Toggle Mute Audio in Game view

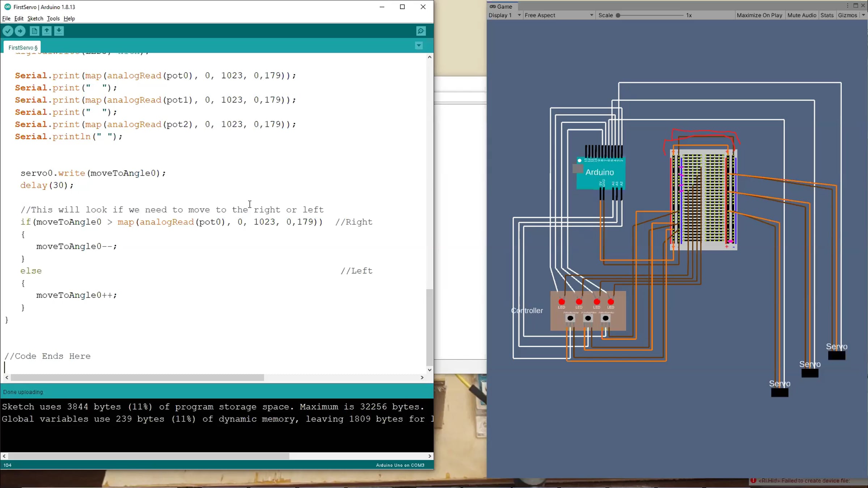[801, 15]
